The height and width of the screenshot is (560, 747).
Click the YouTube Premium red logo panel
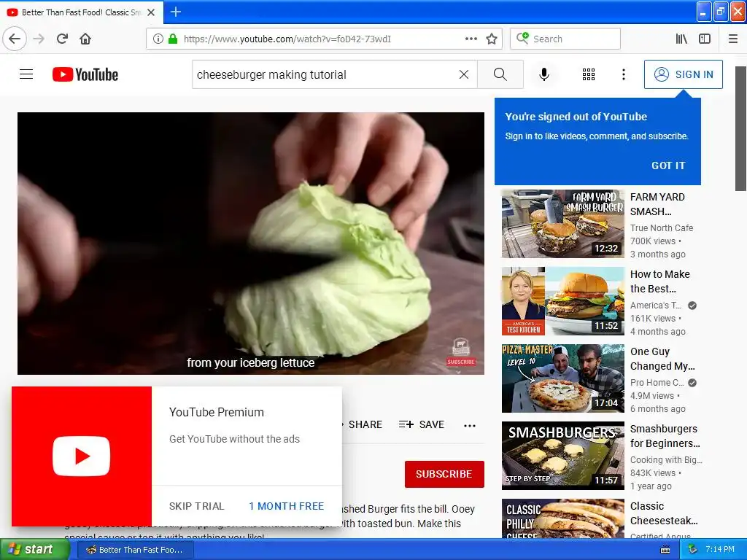point(82,456)
